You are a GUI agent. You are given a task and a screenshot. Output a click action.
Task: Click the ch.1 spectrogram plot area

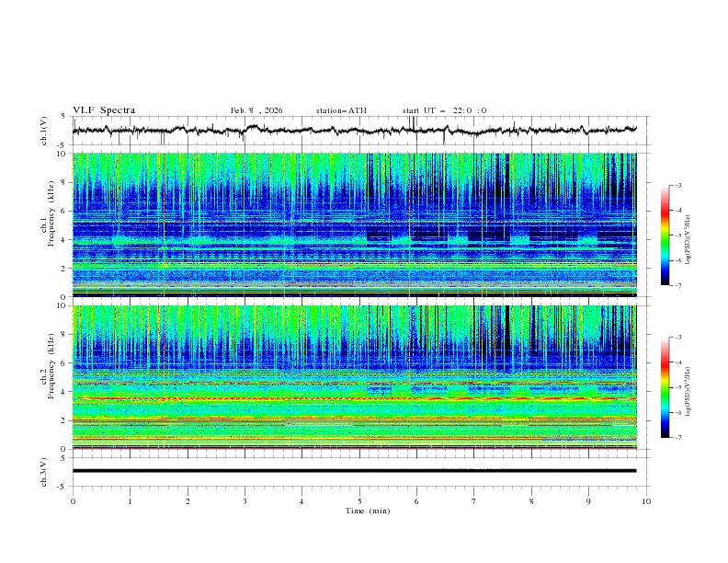[x=354, y=224]
